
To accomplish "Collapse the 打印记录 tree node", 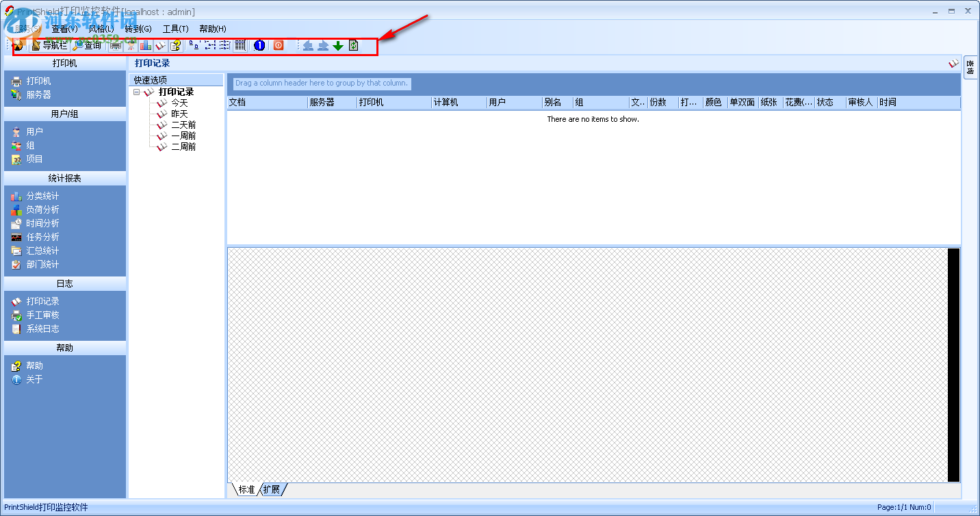I will click(136, 90).
